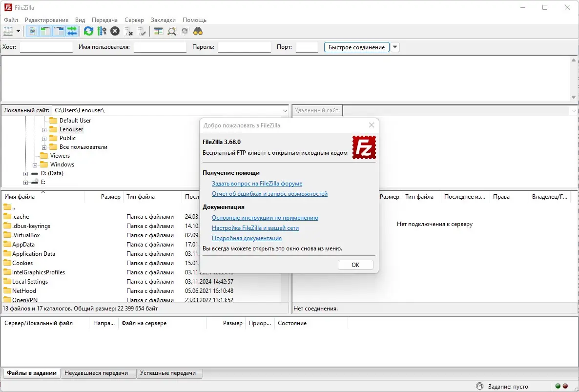Refresh file and folder lists
This screenshot has width=579, height=392.
pos(88,31)
